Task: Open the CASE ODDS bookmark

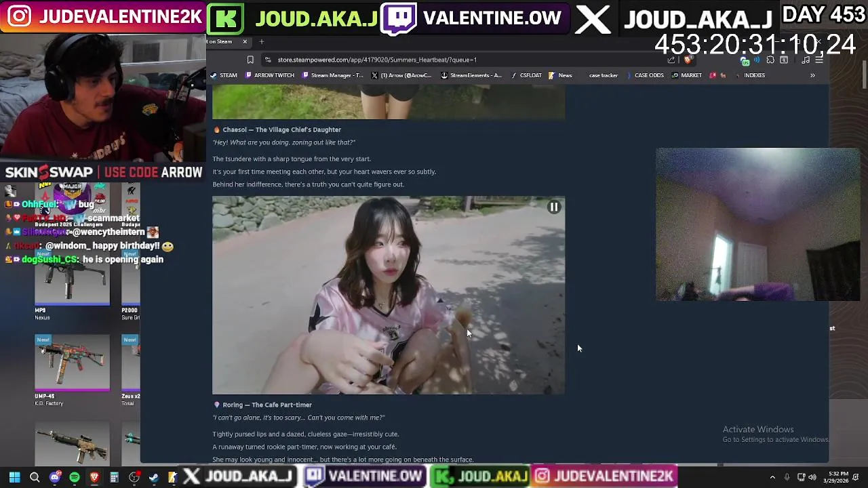Action: [x=644, y=75]
